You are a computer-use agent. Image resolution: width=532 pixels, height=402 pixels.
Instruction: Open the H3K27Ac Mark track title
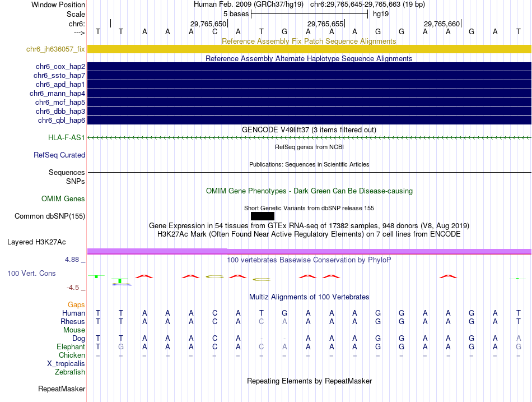pos(309,234)
